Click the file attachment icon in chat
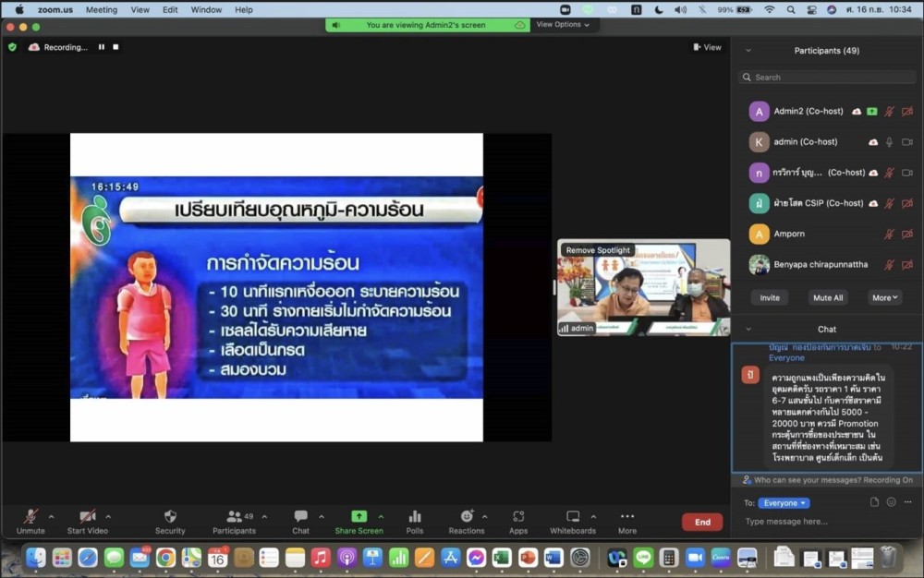The image size is (924, 578). pos(874,502)
